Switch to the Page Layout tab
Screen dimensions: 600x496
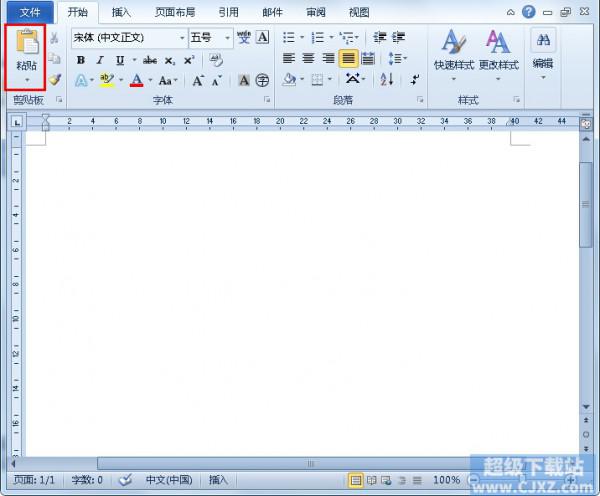point(175,13)
